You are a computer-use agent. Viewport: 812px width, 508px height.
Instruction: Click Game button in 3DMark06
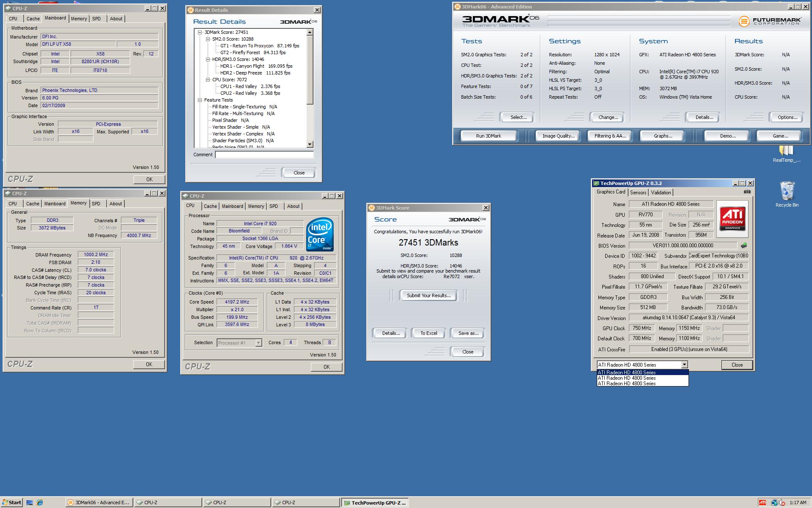[780, 136]
